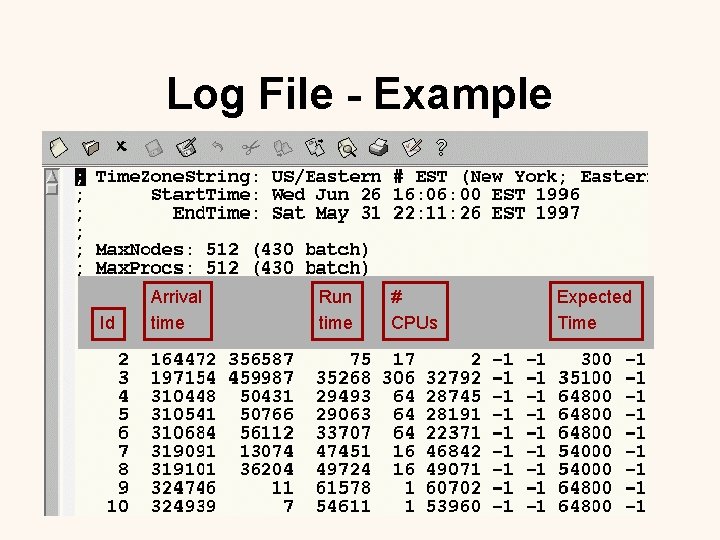Click the scissors Cut icon
The image size is (720, 540).
tap(251, 147)
